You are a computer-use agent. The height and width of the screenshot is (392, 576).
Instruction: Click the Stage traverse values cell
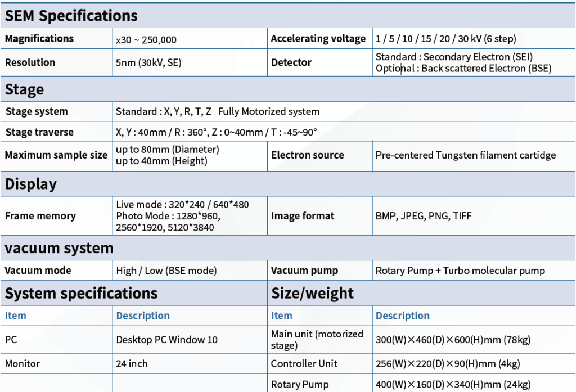tap(216, 133)
